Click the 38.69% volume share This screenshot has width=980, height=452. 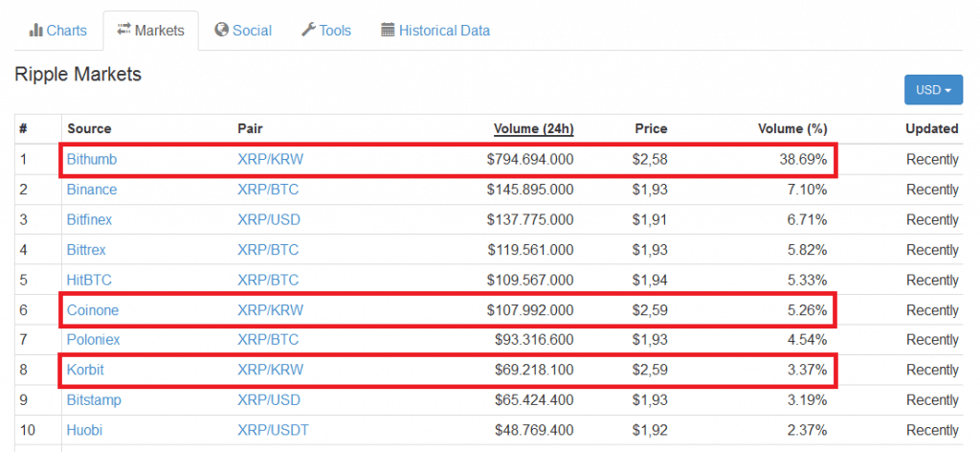point(802,159)
